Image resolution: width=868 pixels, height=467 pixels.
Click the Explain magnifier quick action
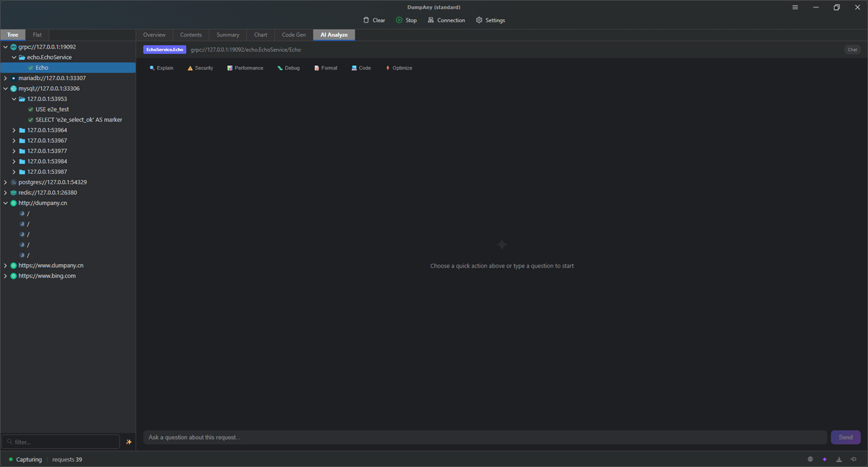[161, 68]
